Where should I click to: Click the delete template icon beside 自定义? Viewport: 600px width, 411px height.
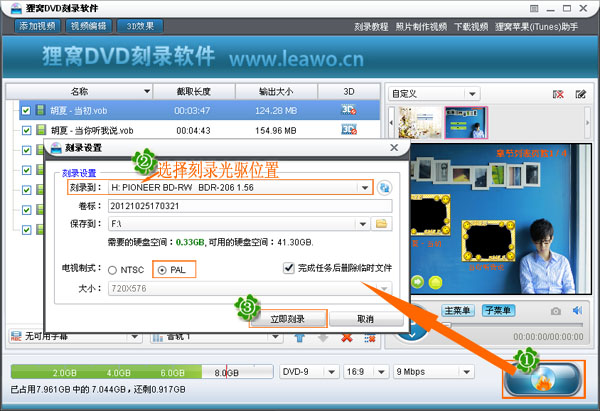click(x=558, y=94)
